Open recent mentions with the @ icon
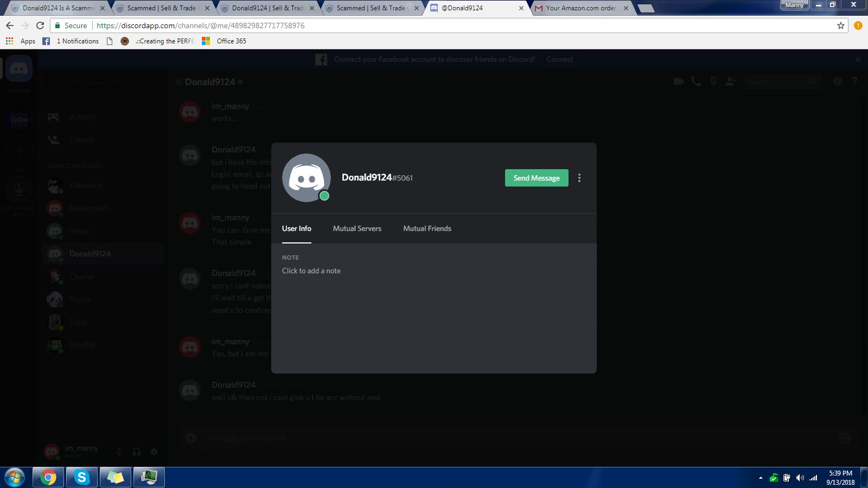Viewport: 868px width, 488px height. click(838, 81)
